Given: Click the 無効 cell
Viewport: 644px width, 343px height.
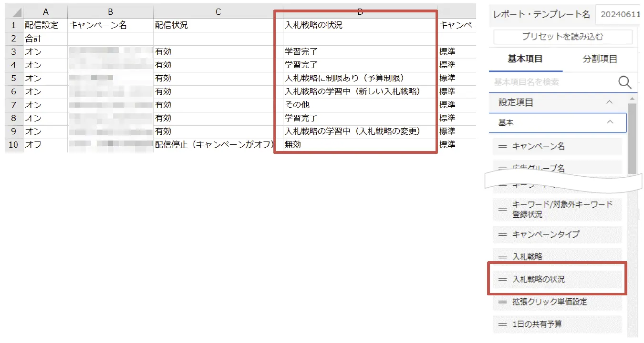Looking at the screenshot, I should tap(360, 145).
